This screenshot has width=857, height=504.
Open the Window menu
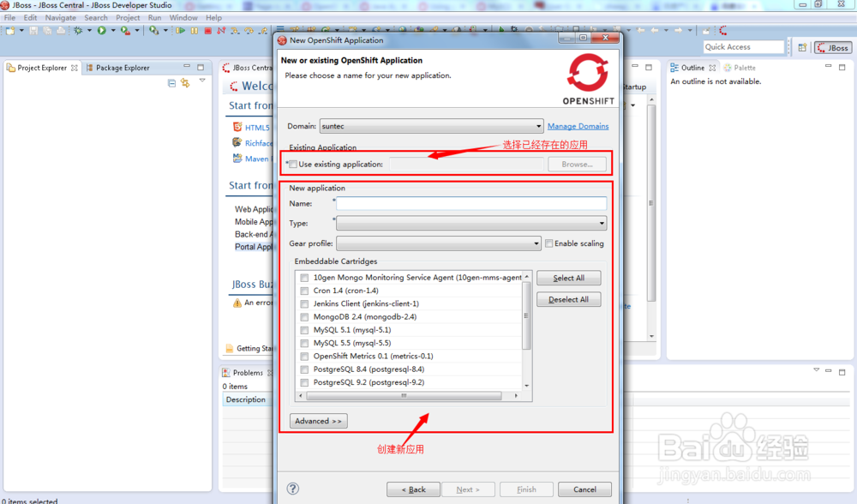[183, 17]
